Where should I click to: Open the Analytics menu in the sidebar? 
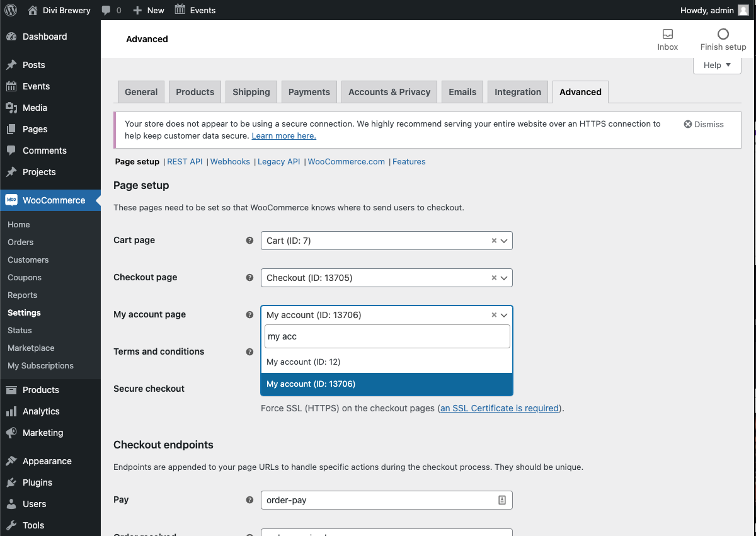click(x=50, y=411)
